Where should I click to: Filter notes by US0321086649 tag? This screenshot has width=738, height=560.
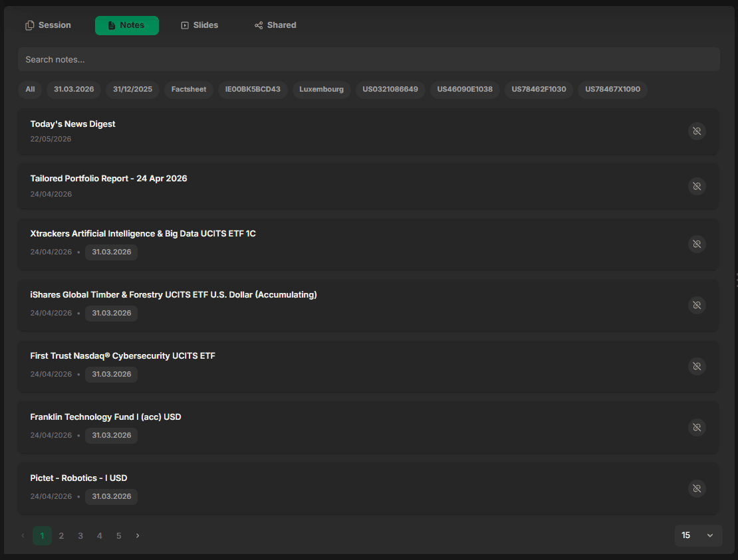pyautogui.click(x=390, y=89)
